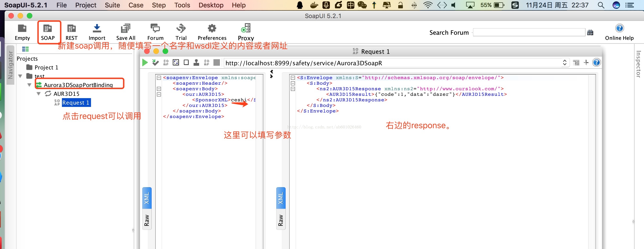Click the Import project icon
This screenshot has height=249, width=644.
coord(97,32)
